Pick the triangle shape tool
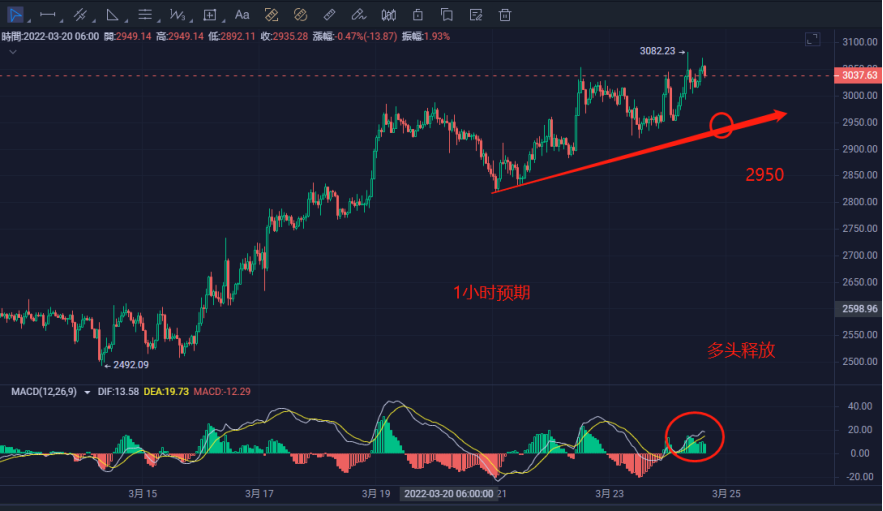This screenshot has height=511, width=883. (x=113, y=15)
